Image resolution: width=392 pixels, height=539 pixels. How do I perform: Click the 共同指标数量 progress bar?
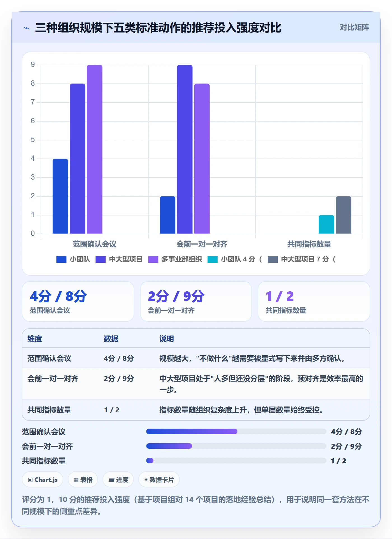point(236,461)
